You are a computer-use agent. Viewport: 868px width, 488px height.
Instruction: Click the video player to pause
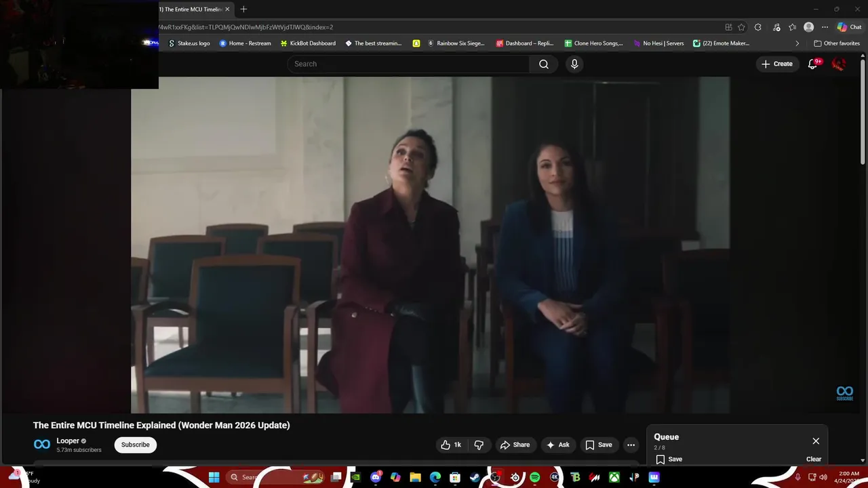tap(430, 245)
